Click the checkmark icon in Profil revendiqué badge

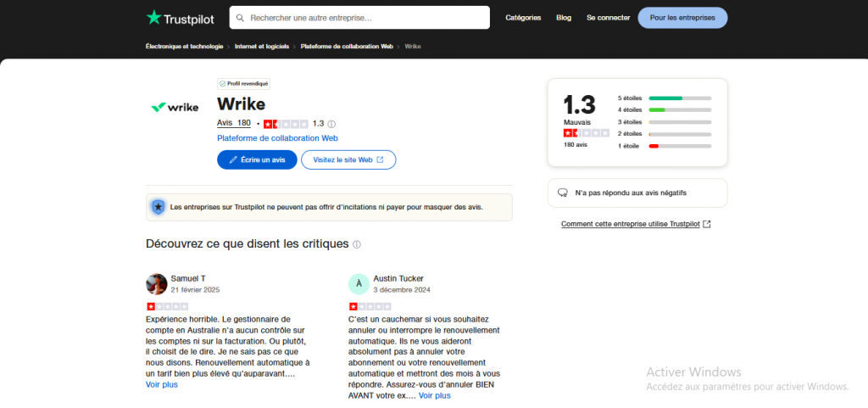point(223,84)
